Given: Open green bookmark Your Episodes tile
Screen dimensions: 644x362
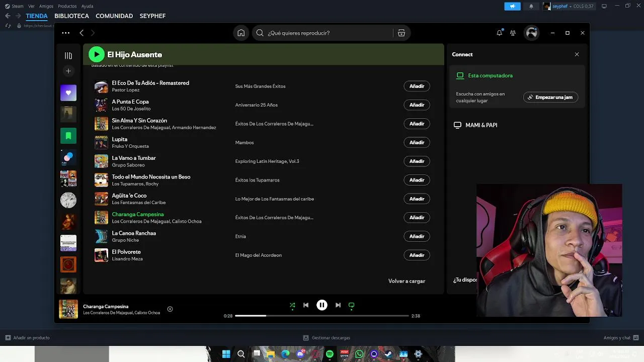Looking at the screenshot, I should pyautogui.click(x=68, y=136).
